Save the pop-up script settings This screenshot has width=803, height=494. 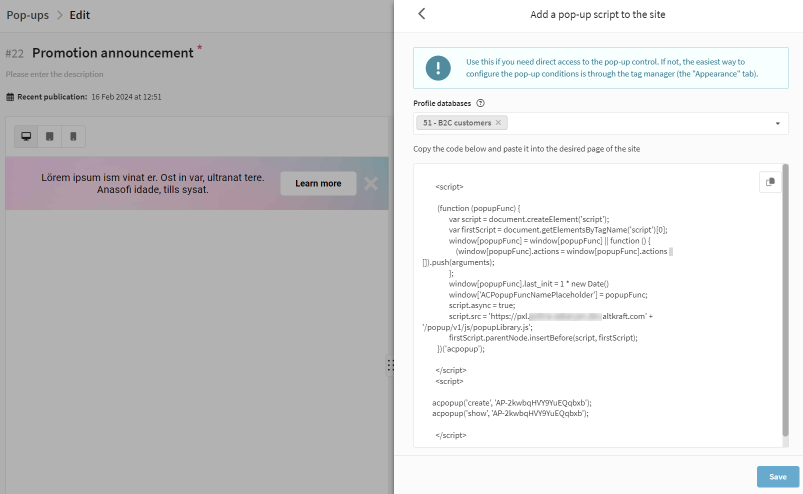[x=777, y=477]
